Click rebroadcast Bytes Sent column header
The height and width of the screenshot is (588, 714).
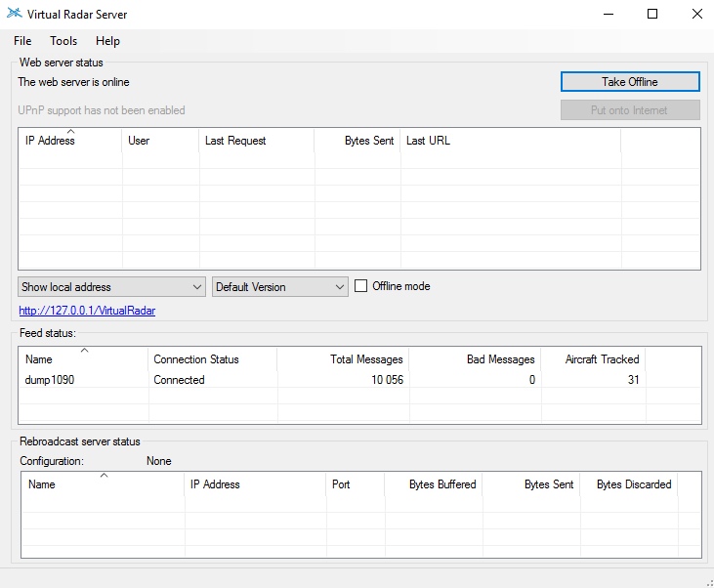[x=531, y=484]
